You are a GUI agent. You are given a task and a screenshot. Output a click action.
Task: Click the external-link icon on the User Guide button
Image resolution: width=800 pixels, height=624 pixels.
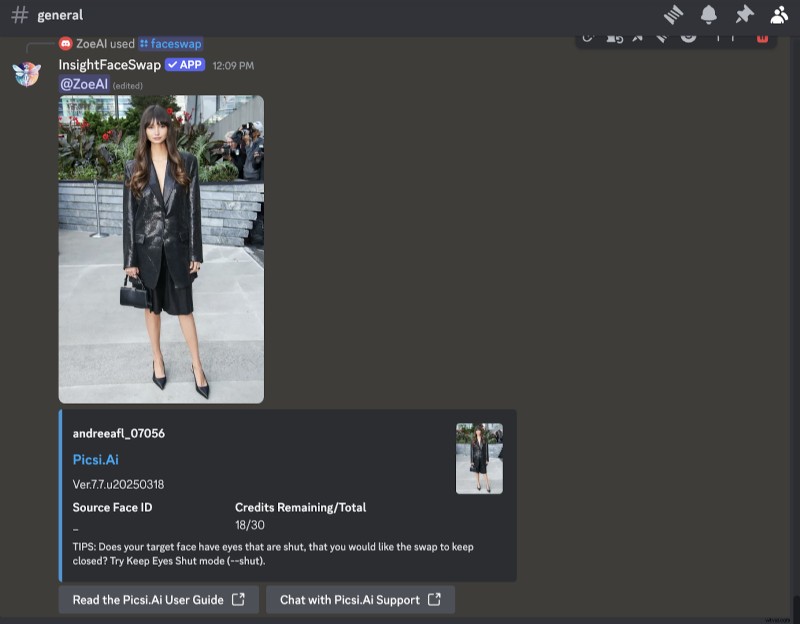[237, 600]
